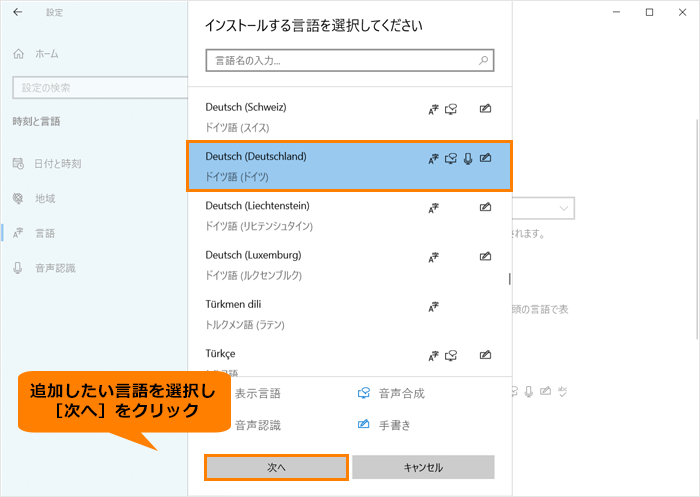
Task: Open 日付と時刻 settings page
Action: pyautogui.click(x=56, y=163)
